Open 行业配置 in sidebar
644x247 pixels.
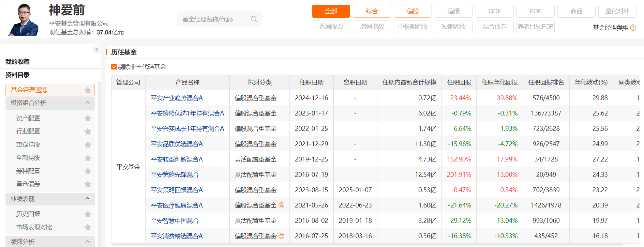point(28,131)
